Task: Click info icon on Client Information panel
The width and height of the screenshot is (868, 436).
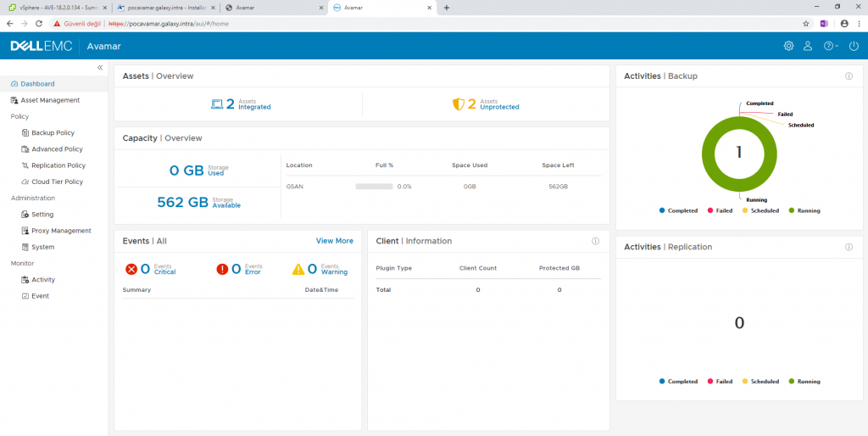Action: point(596,241)
